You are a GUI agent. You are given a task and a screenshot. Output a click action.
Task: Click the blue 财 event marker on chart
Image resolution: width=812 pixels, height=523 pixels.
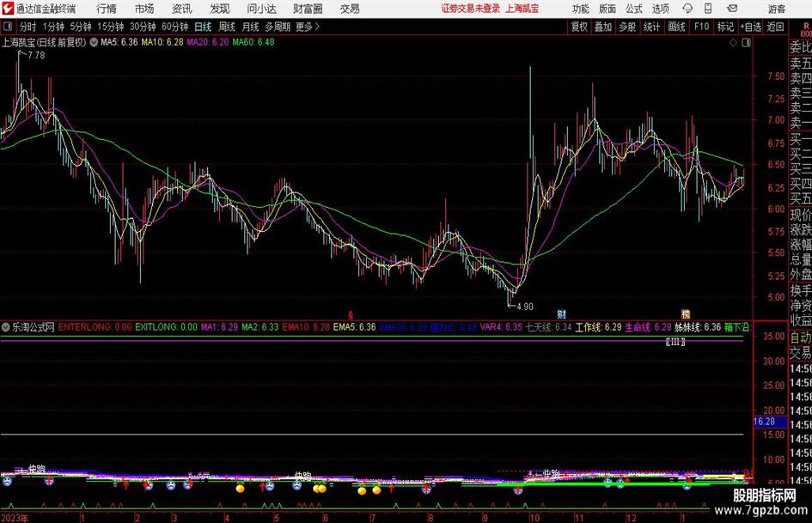pos(561,314)
